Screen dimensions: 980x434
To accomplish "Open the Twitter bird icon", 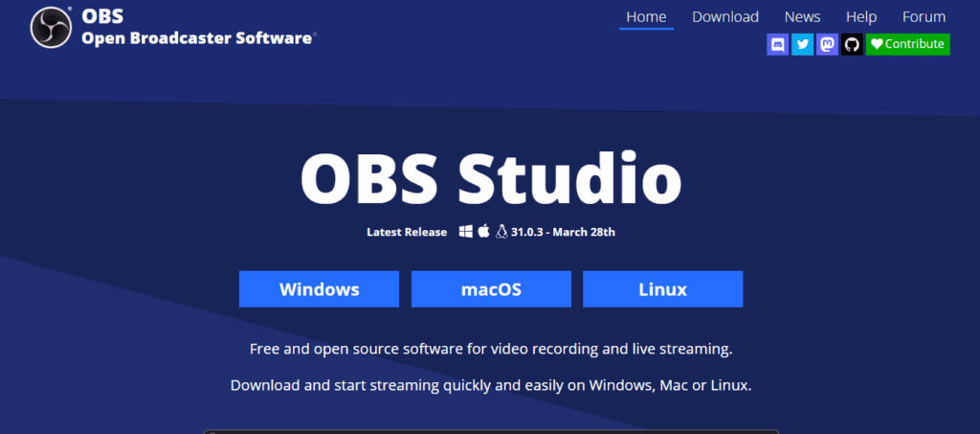I will click(x=803, y=44).
